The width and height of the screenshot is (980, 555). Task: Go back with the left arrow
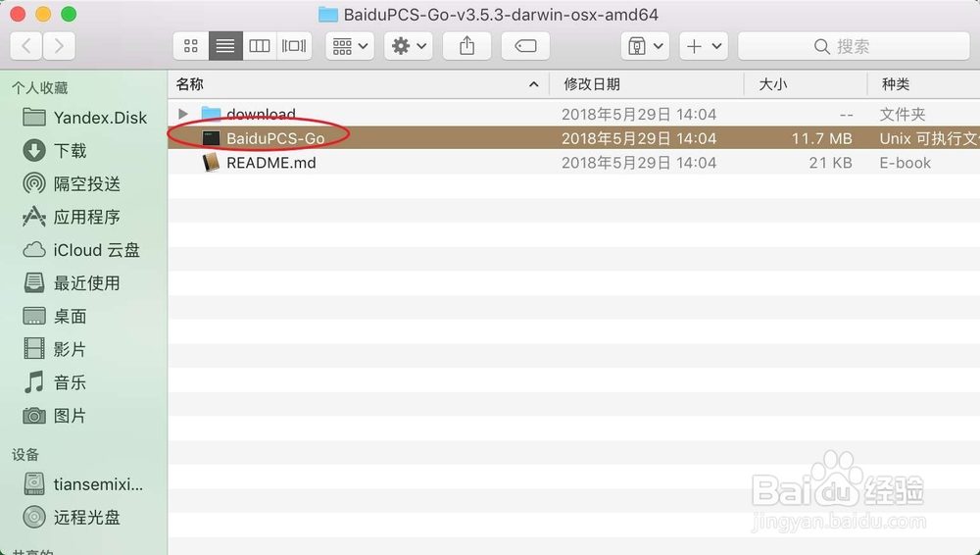tap(26, 46)
